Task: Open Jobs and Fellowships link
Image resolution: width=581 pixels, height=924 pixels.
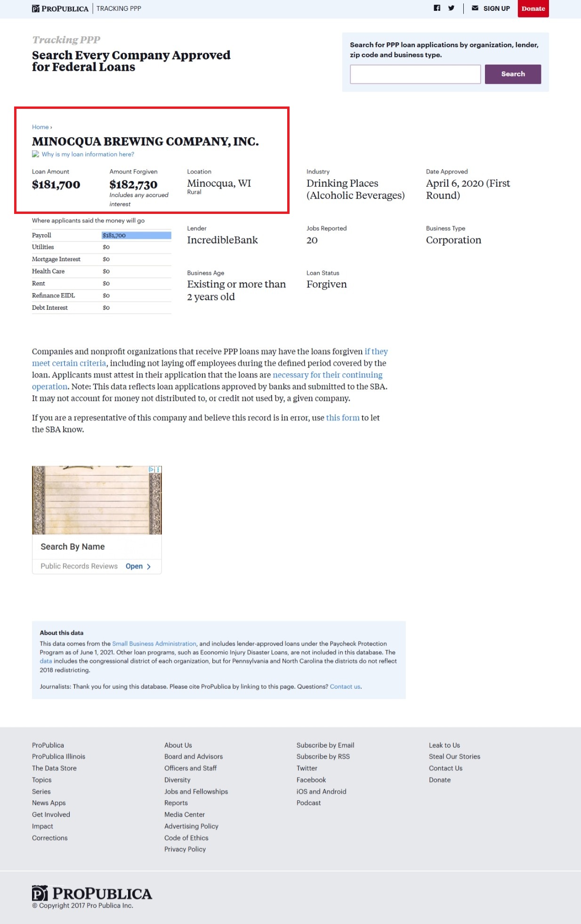Action: 196,792
